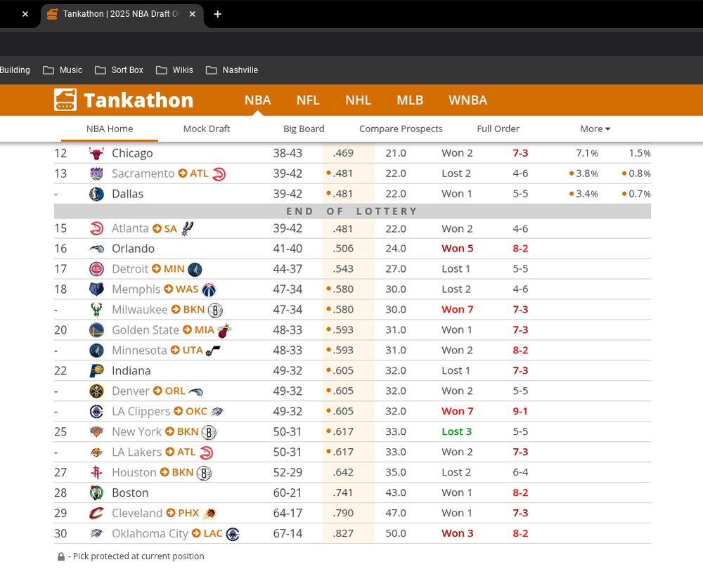Click the Cleveland Cavaliers logo
The image size is (703, 588).
(x=96, y=513)
